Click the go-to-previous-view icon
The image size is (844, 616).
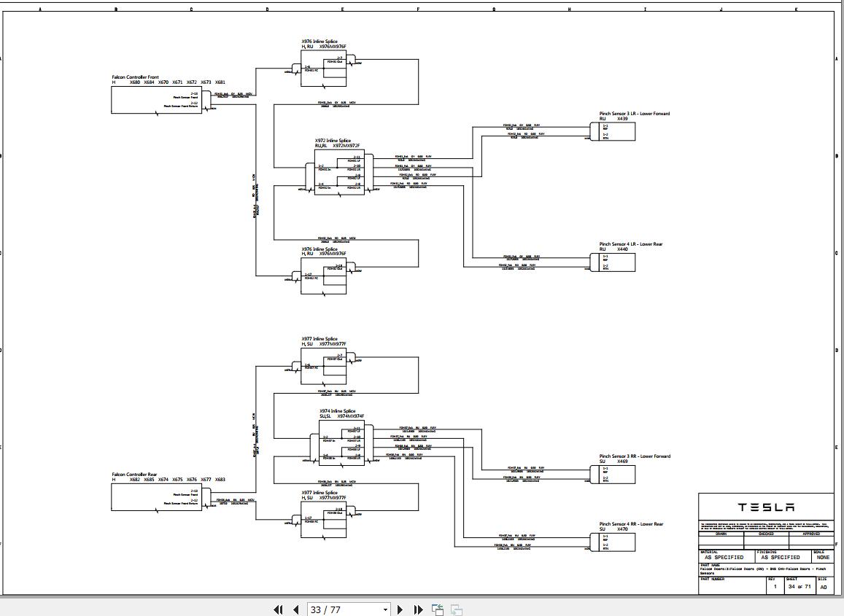click(437, 609)
